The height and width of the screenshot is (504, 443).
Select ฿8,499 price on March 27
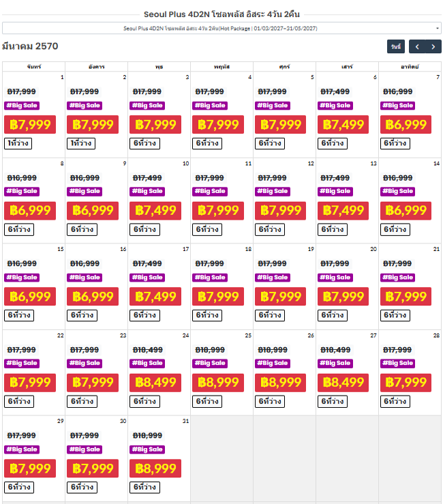343,383
